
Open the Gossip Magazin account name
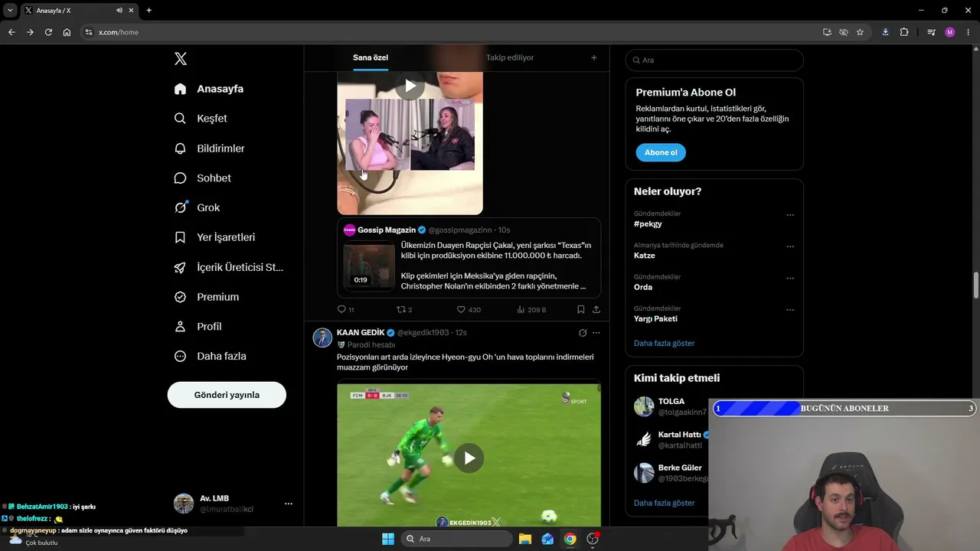coord(387,230)
